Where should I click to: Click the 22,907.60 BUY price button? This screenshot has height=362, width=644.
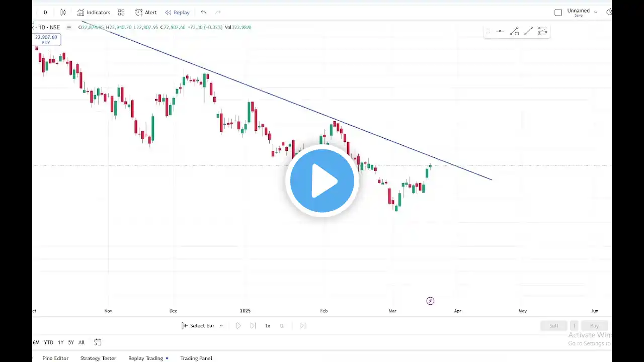[x=46, y=40]
